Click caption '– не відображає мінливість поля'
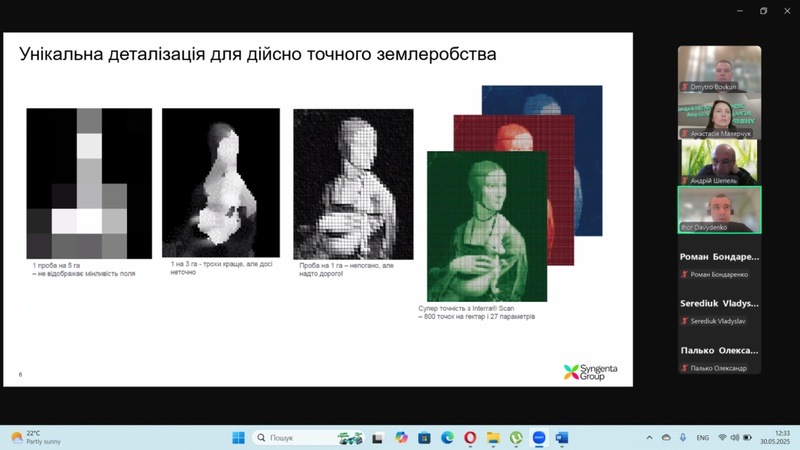 [84, 274]
